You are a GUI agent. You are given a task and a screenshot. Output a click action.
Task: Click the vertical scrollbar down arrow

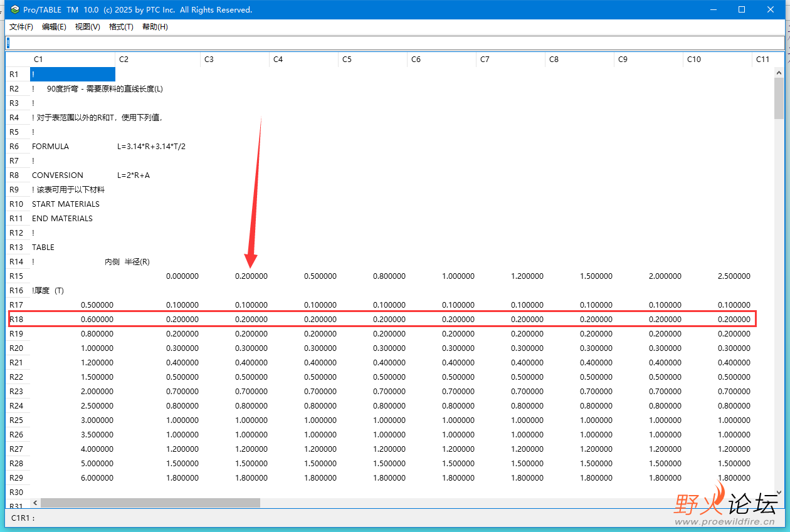pyautogui.click(x=779, y=493)
